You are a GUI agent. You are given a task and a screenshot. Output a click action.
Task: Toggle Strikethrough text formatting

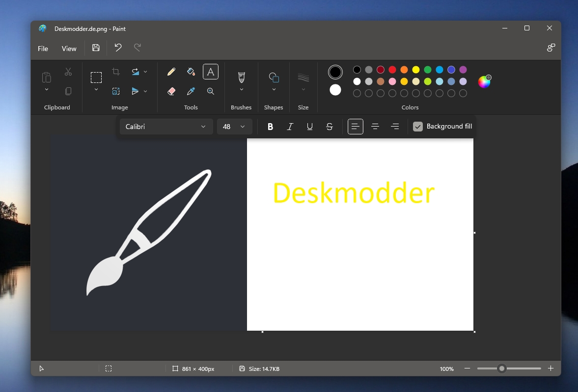[330, 127]
